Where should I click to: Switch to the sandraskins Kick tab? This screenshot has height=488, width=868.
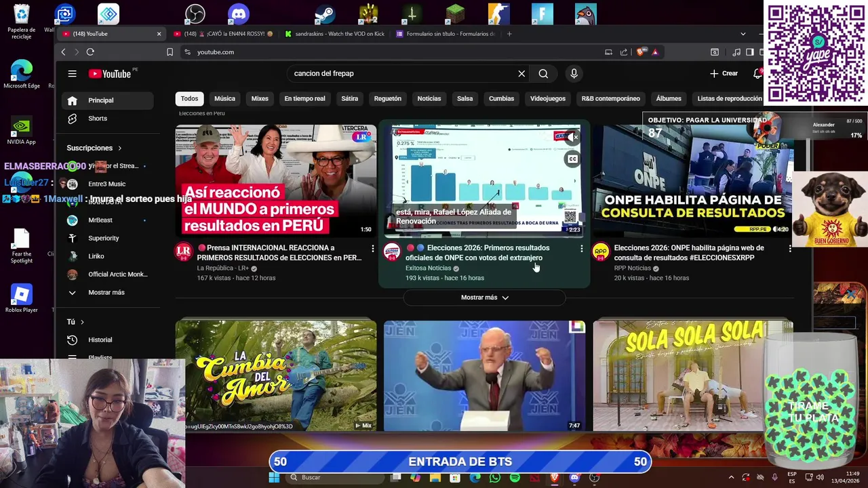pos(334,34)
